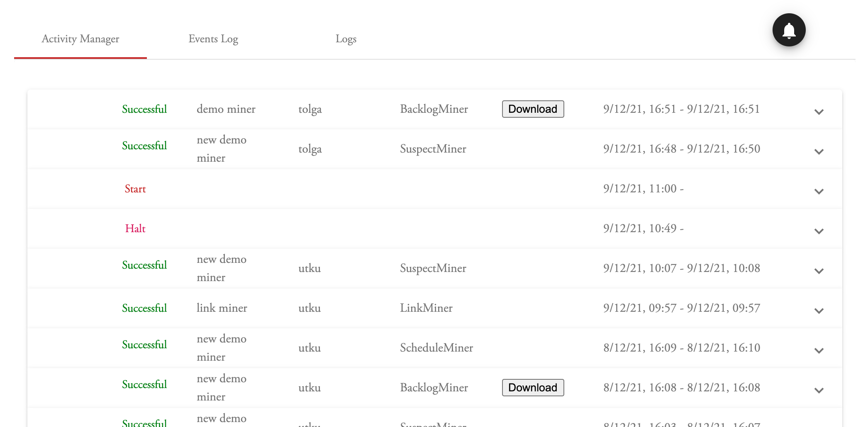Image resolution: width=868 pixels, height=427 pixels.
Task: Download the demo miner BacklogMiner result
Action: coord(533,109)
